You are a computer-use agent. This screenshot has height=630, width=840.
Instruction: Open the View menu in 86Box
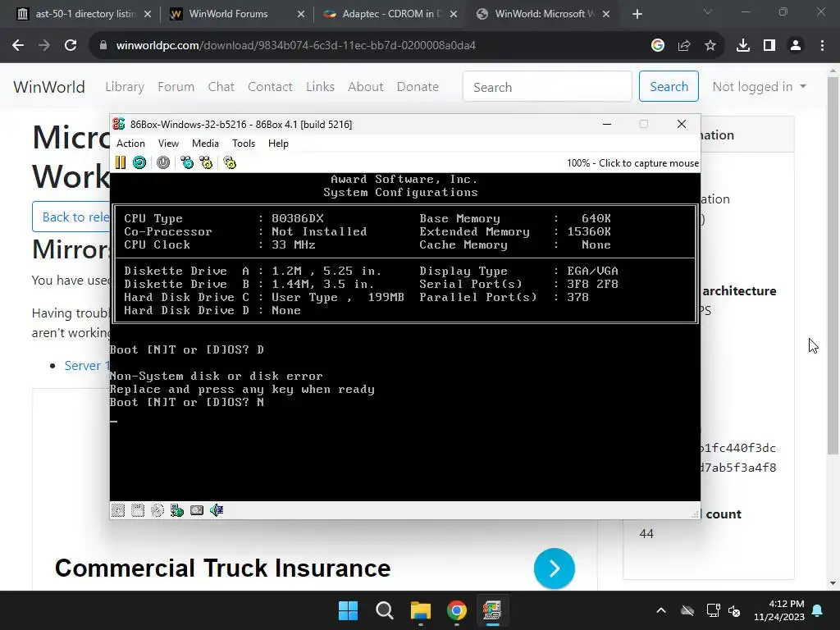pyautogui.click(x=168, y=144)
